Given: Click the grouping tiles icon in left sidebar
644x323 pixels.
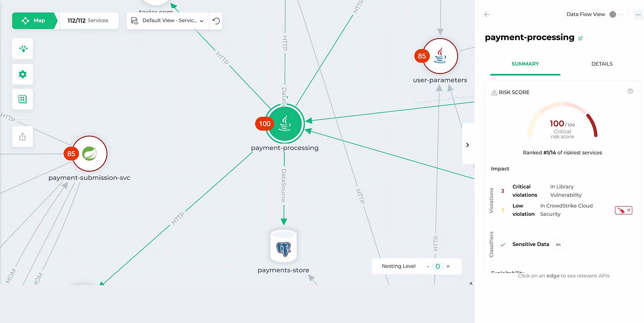Looking at the screenshot, I should pos(22,99).
